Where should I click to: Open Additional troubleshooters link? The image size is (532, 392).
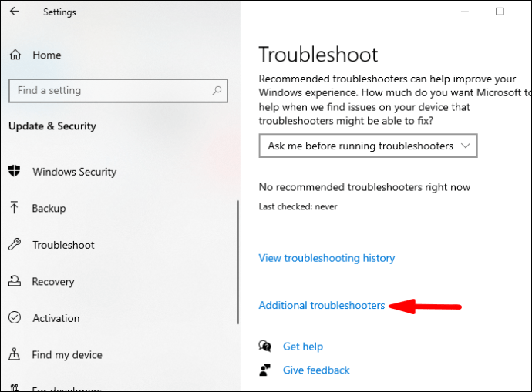pos(322,305)
